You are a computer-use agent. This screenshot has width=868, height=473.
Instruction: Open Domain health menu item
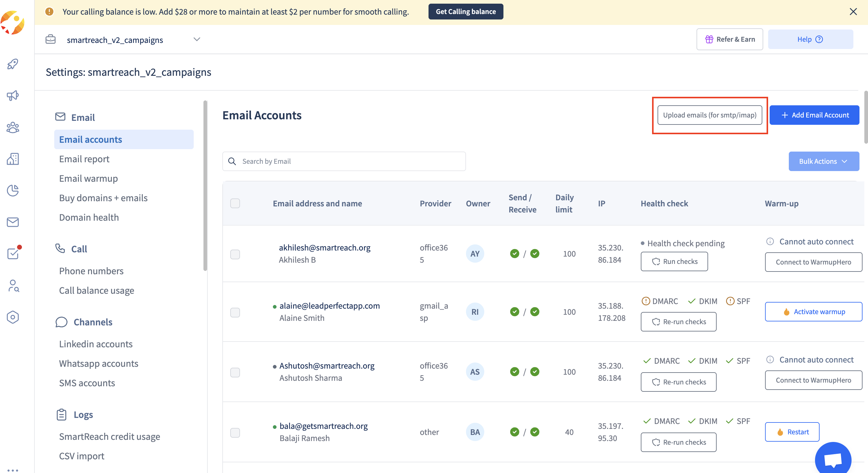tap(89, 218)
